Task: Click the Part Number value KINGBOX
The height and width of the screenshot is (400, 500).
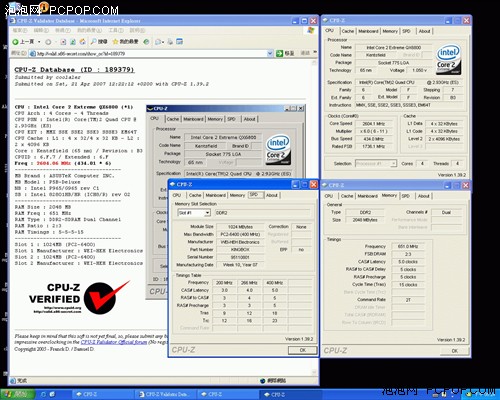Action: 240,250
